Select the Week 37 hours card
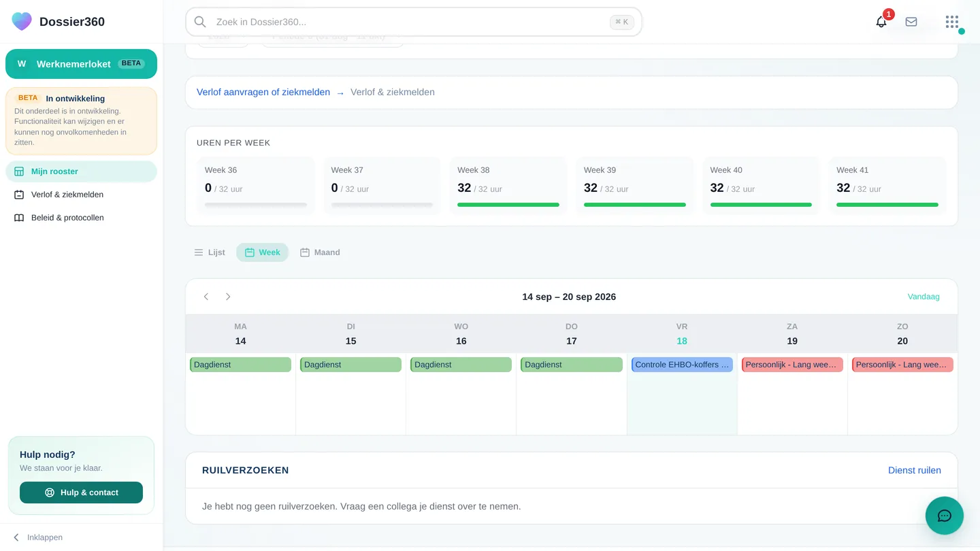This screenshot has width=980, height=551. (382, 186)
